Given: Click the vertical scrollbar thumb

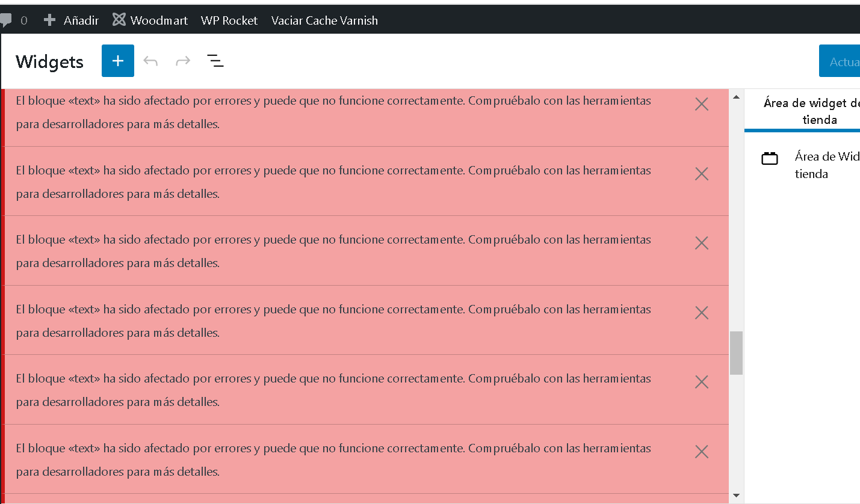Looking at the screenshot, I should coord(736,353).
